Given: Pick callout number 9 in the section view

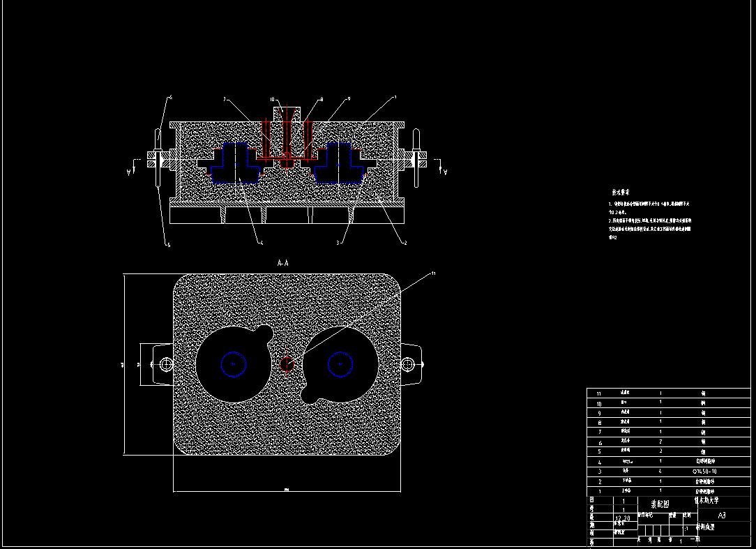Looking at the screenshot, I should 349,99.
